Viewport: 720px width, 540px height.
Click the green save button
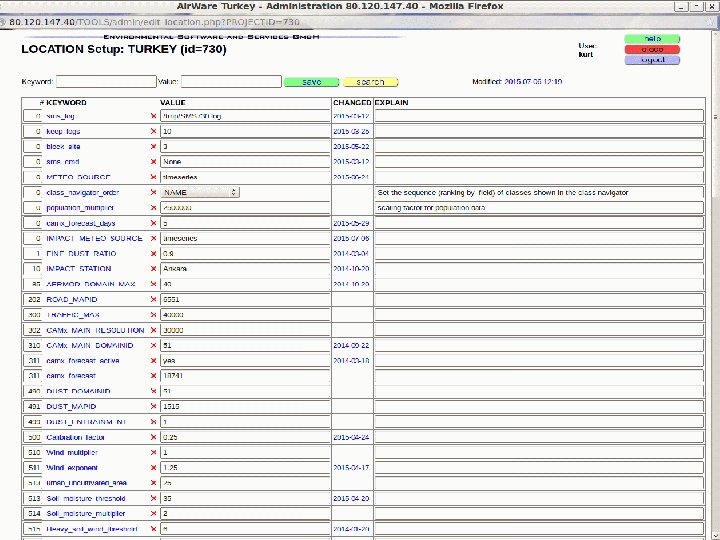[311, 82]
